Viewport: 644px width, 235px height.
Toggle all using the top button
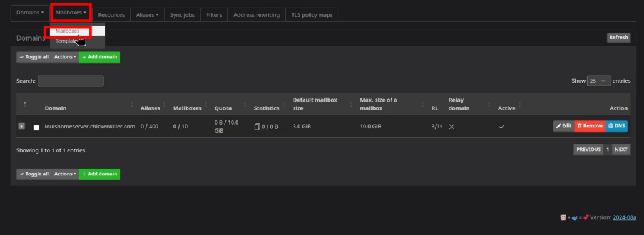[x=34, y=57]
